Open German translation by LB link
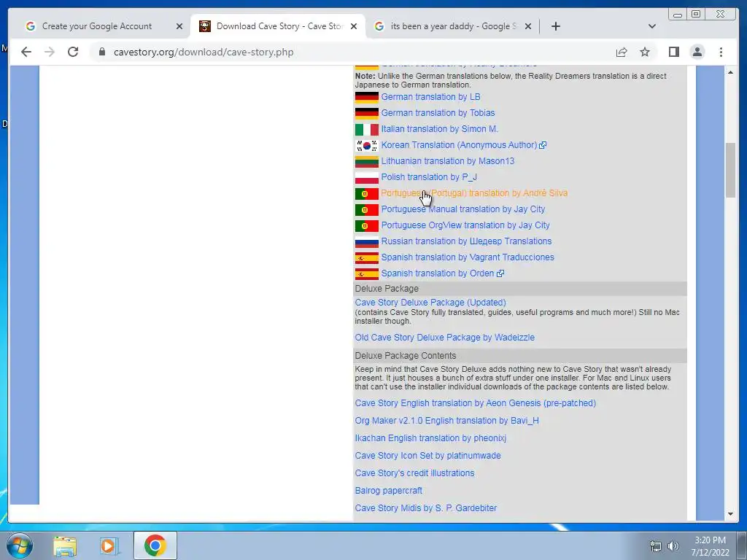This screenshot has height=560, width=747. tap(430, 97)
